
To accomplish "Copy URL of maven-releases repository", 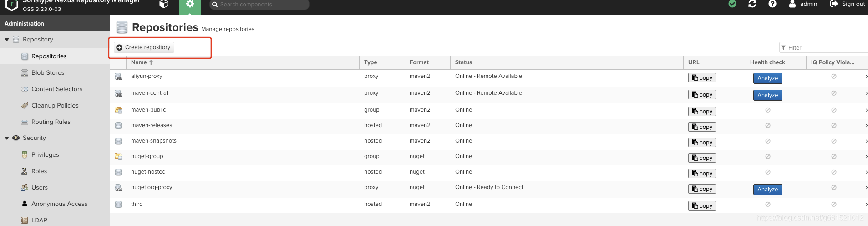I will [x=702, y=127].
